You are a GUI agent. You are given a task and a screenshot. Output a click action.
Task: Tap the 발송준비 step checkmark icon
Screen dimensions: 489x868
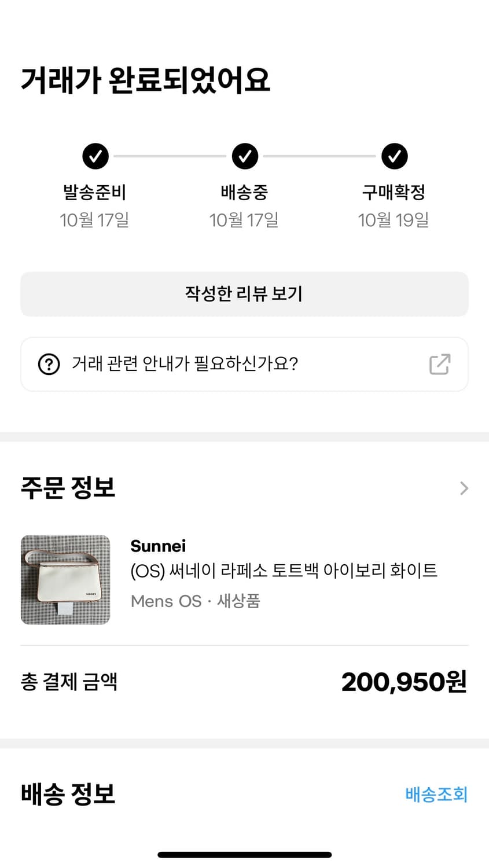tap(95, 156)
